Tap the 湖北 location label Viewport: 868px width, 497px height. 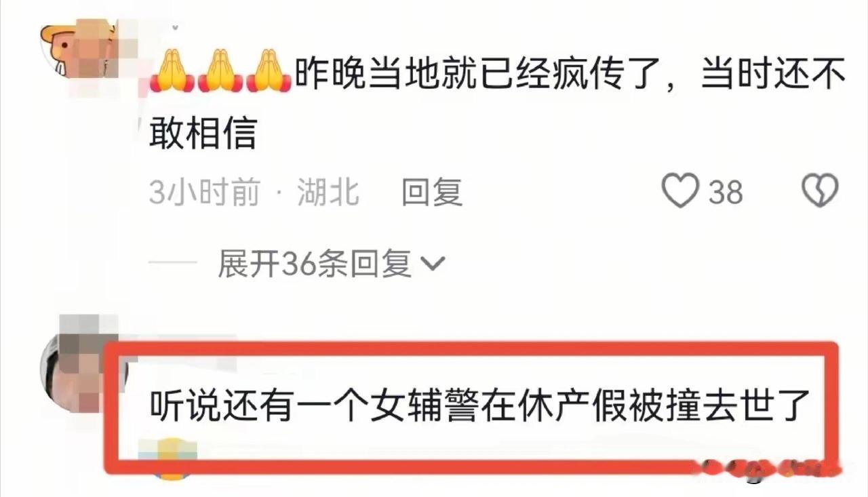(328, 192)
